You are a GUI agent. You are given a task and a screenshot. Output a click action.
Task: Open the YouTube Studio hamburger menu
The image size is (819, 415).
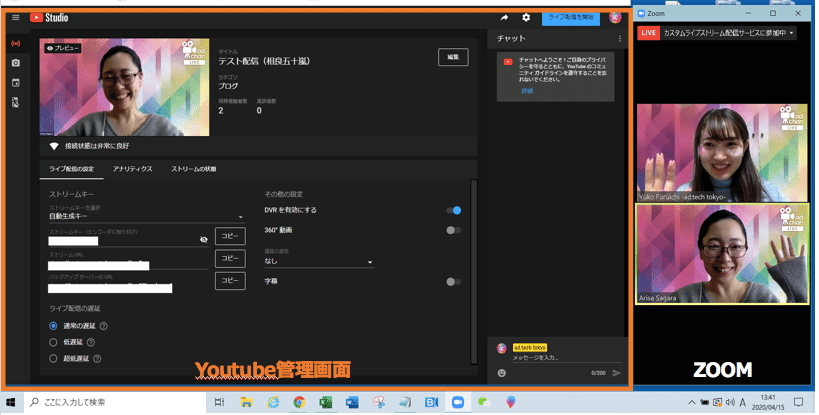pyautogui.click(x=16, y=18)
